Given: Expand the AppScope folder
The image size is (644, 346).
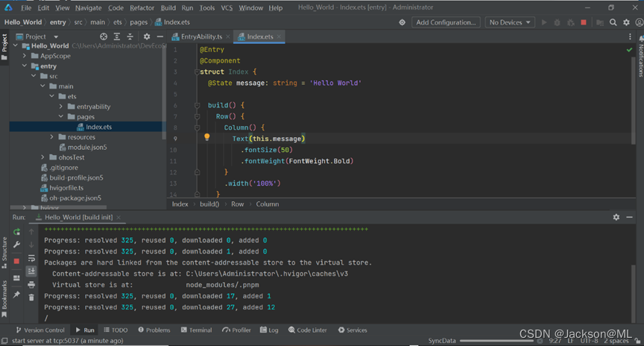Looking at the screenshot, I should [x=25, y=56].
